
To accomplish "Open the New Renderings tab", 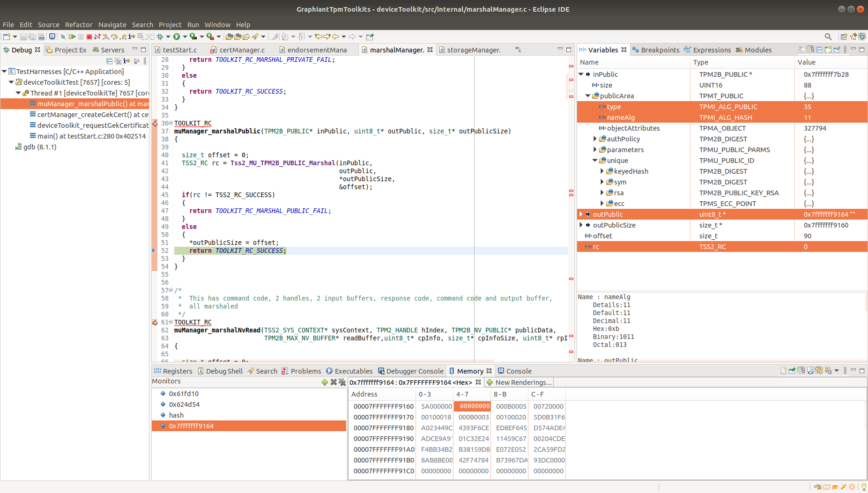I will pos(520,382).
